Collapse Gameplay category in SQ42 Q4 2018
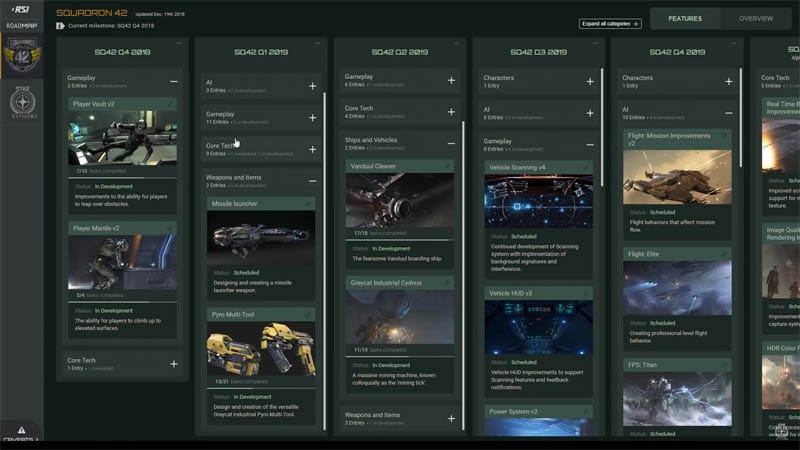Viewport: 800px width, 450px height. [174, 82]
